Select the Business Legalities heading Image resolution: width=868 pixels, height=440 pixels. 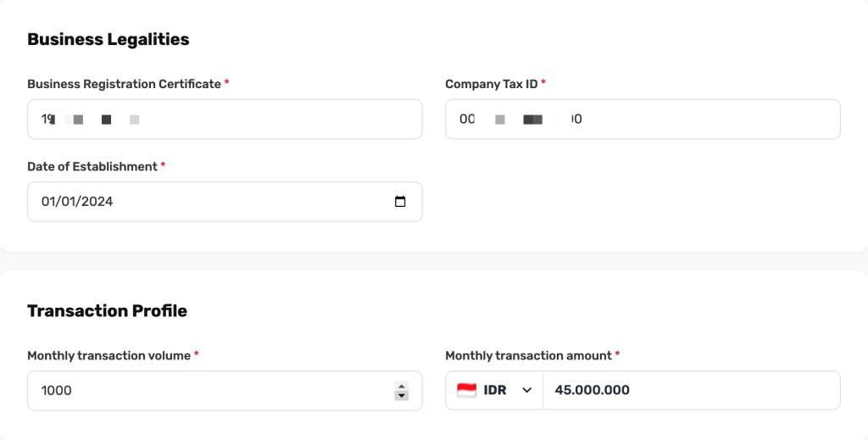pos(108,39)
